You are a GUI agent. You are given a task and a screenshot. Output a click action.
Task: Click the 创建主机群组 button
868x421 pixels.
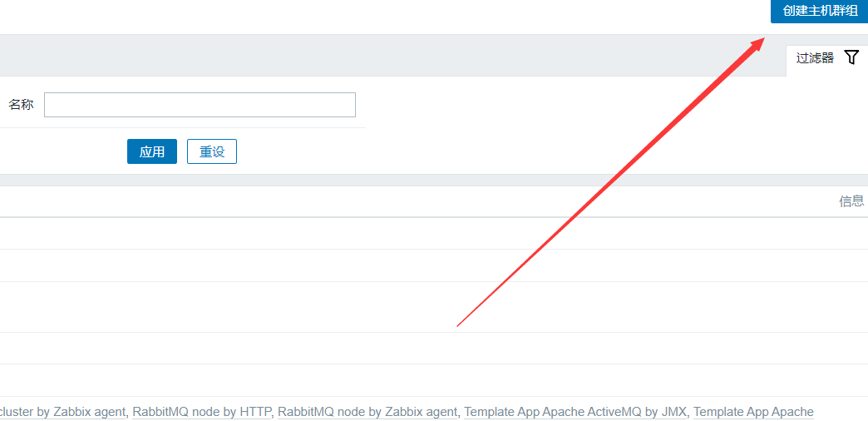coord(820,11)
